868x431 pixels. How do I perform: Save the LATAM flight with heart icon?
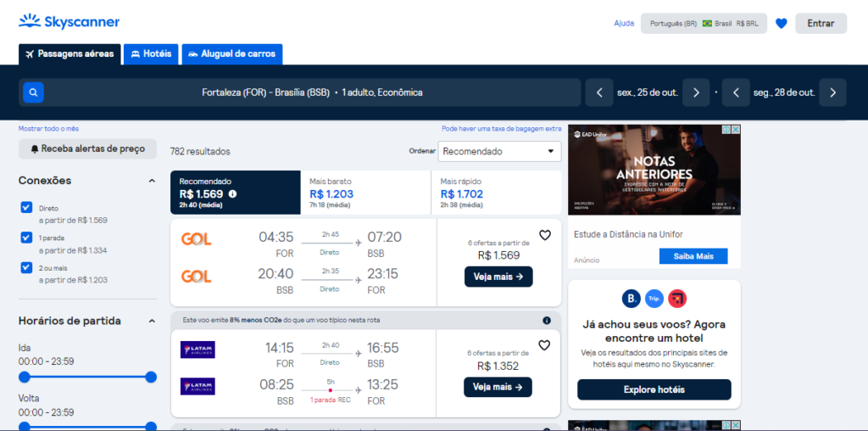(x=545, y=345)
